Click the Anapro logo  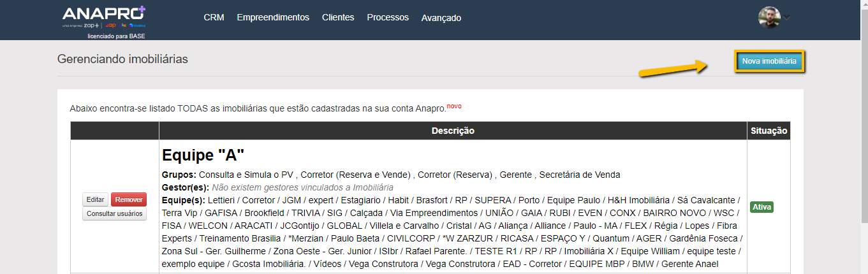(x=101, y=14)
